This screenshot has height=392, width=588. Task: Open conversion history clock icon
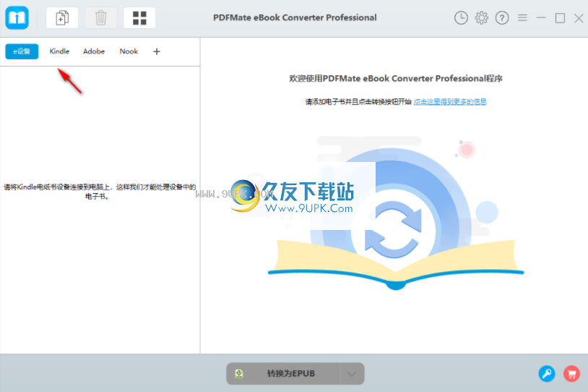click(x=461, y=17)
